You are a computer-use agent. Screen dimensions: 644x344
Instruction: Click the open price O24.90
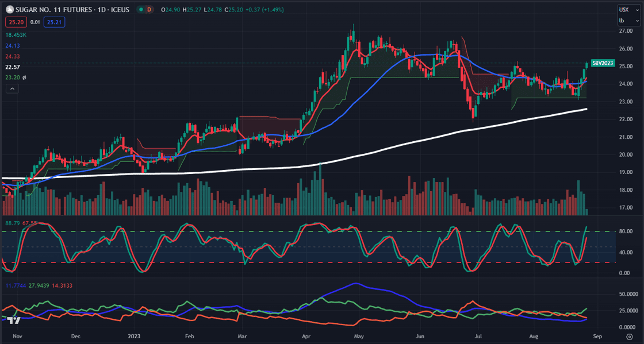point(169,9)
